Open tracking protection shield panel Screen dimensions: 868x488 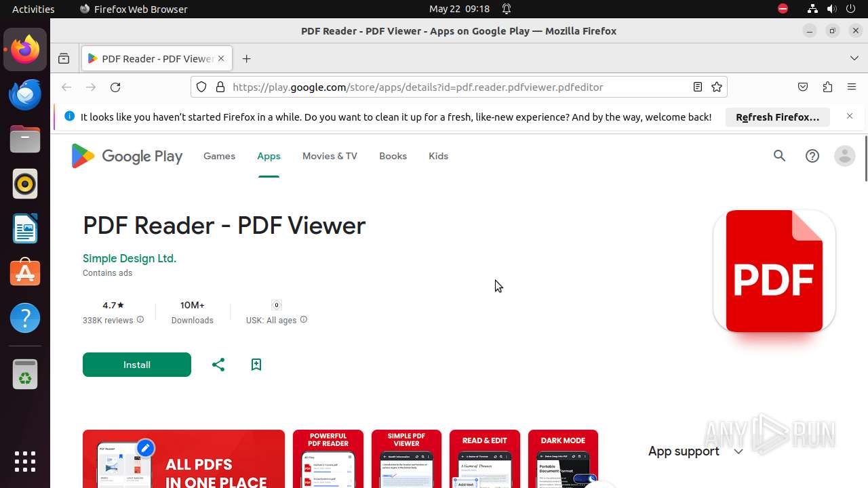pos(201,87)
